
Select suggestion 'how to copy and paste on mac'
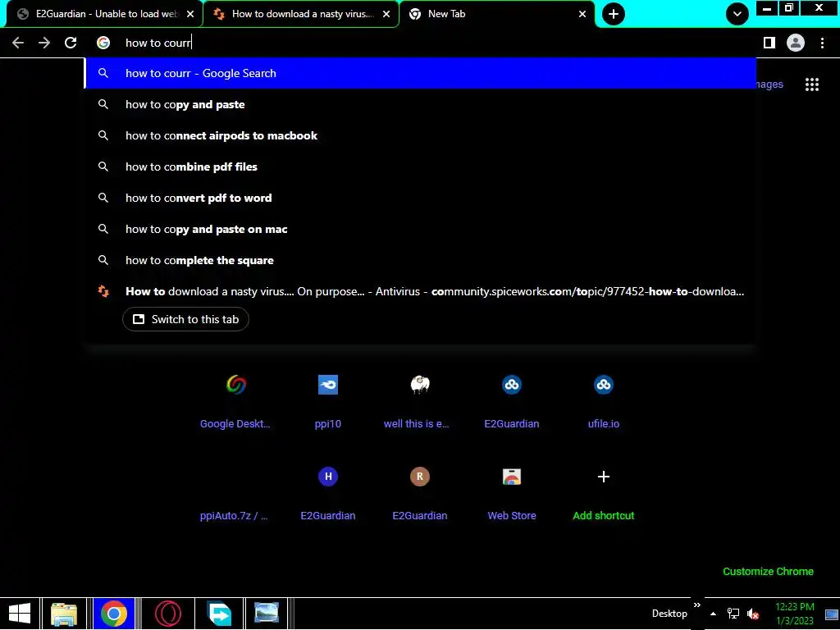tap(420, 229)
